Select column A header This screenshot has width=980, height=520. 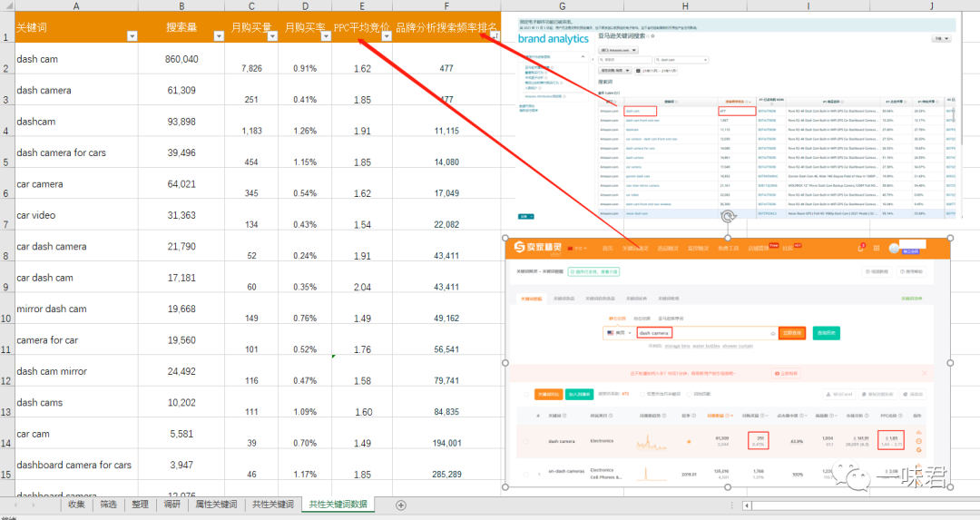(x=76, y=5)
